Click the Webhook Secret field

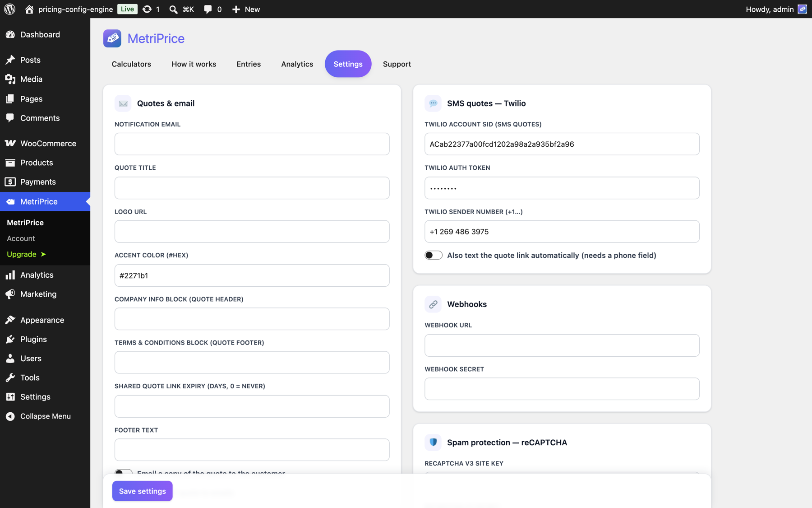coord(562,389)
